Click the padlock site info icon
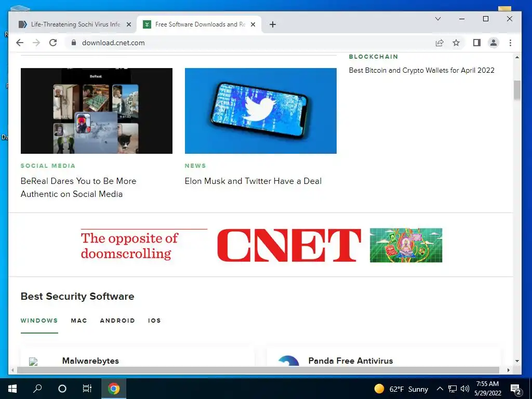Screen dimensions: 532x399 [73, 43]
